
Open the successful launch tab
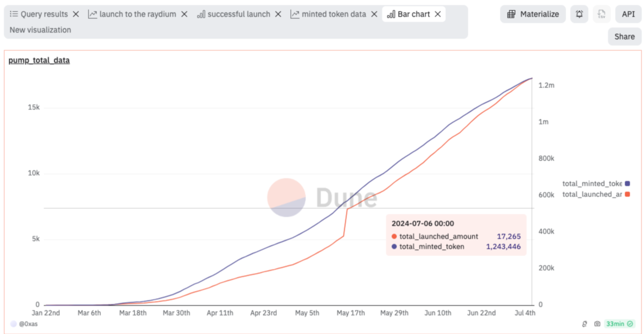(234, 14)
